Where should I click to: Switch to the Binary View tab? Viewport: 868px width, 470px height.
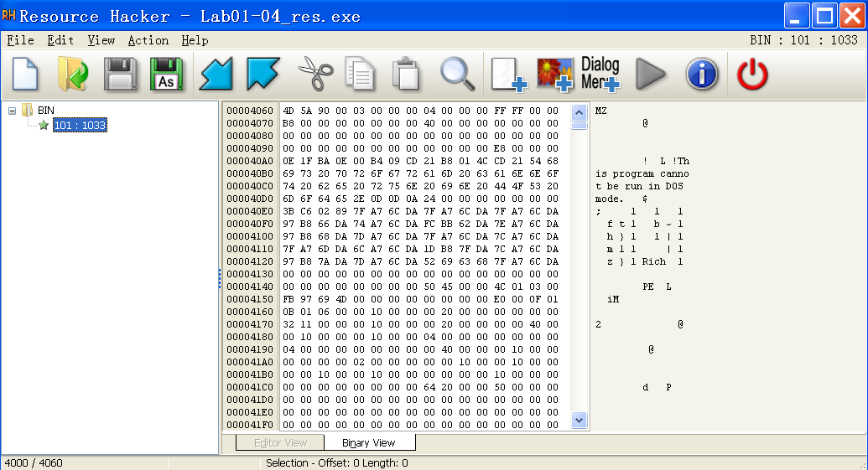pyautogui.click(x=369, y=443)
